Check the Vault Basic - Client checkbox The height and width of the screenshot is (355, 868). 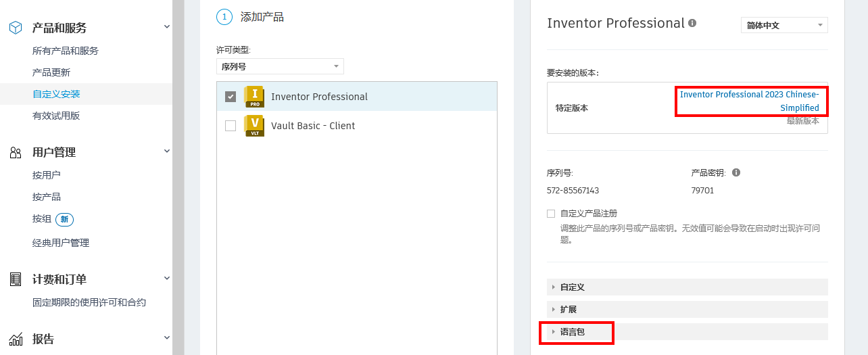(231, 126)
